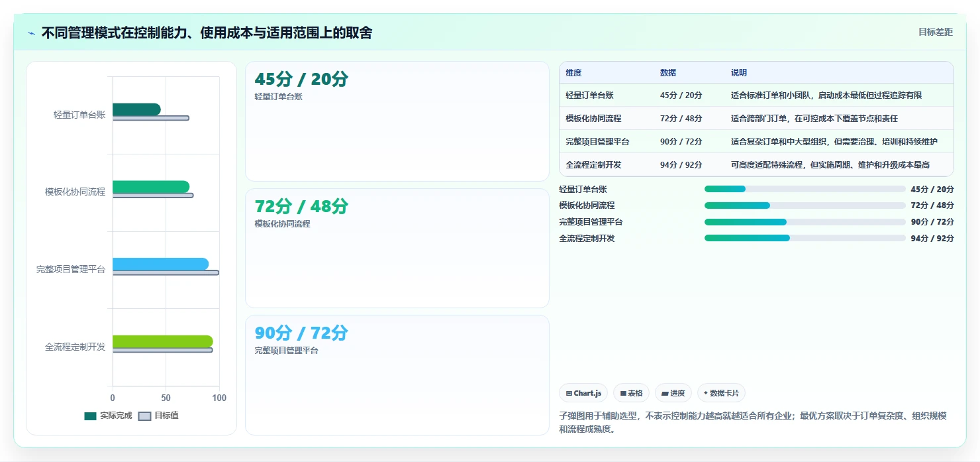Click the gray target bar under 轻量订单台账 in chart
This screenshot has height=462, width=980.
click(151, 118)
